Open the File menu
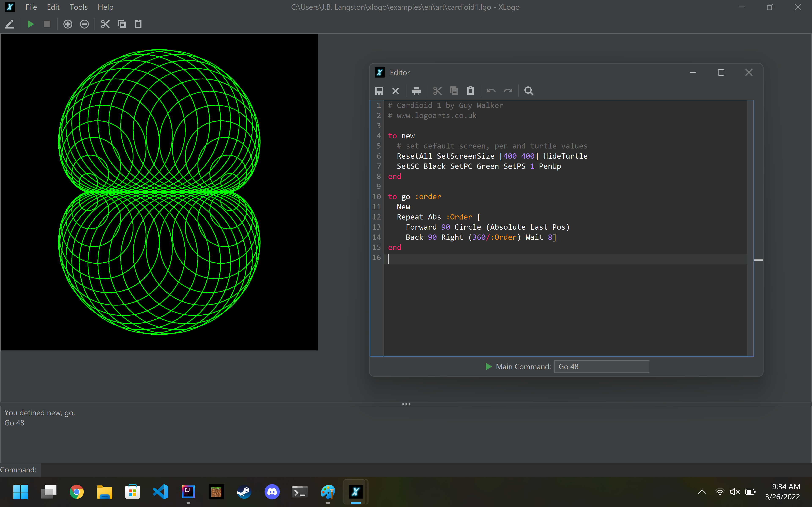 31,7
